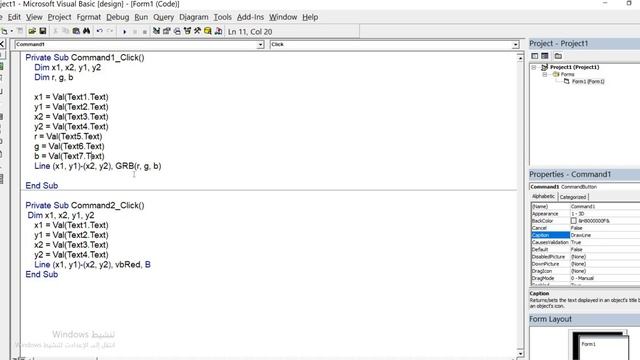Open the Form Layout Window toolbar icon
The image size is (640, 360).
(177, 31)
